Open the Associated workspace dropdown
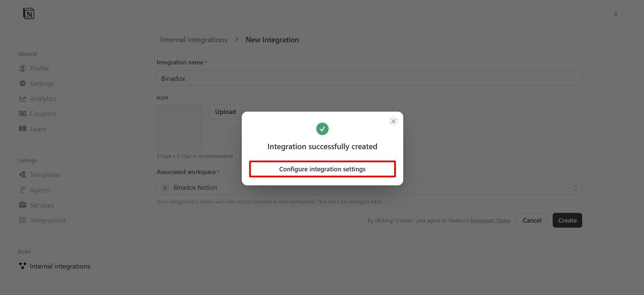 (369, 187)
